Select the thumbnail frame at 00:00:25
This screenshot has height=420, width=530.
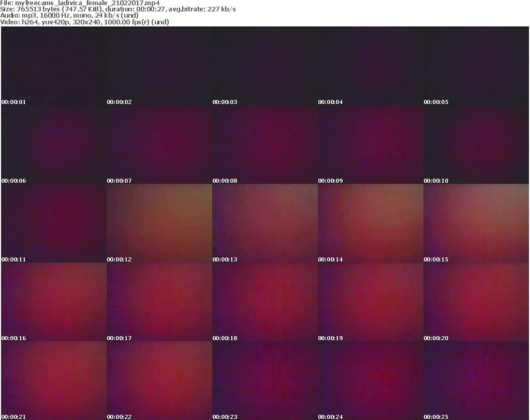click(476, 381)
